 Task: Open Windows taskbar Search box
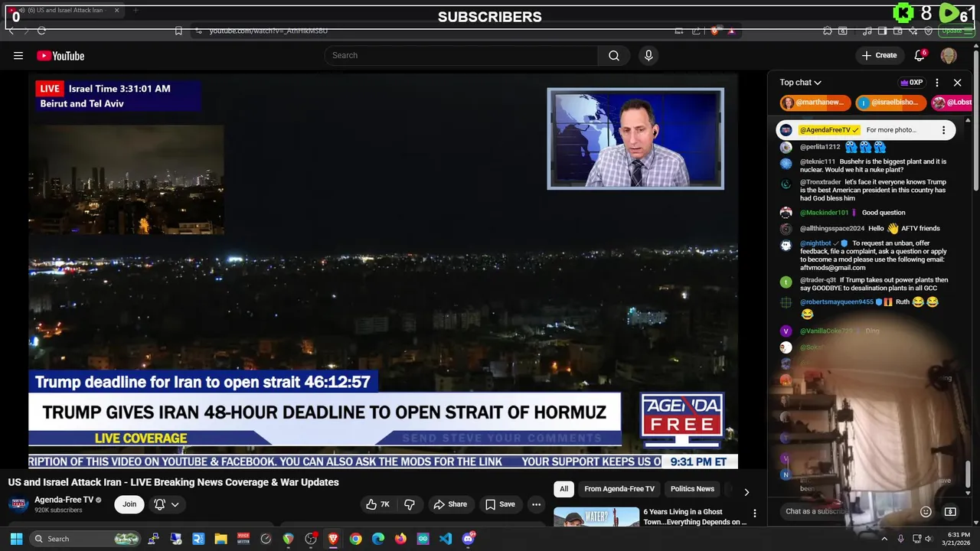coord(86,539)
